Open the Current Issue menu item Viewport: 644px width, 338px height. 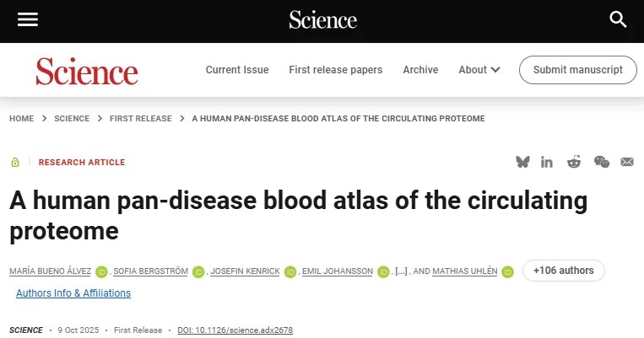pyautogui.click(x=237, y=70)
